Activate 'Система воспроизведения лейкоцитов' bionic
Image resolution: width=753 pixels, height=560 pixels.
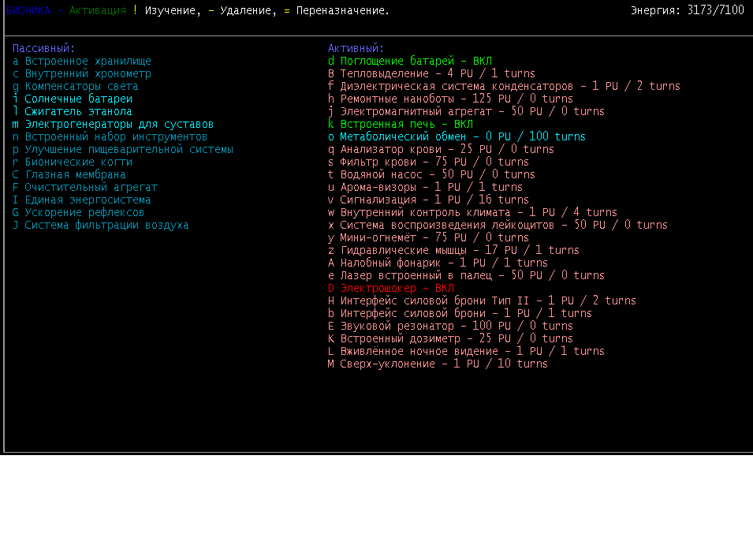498,225
